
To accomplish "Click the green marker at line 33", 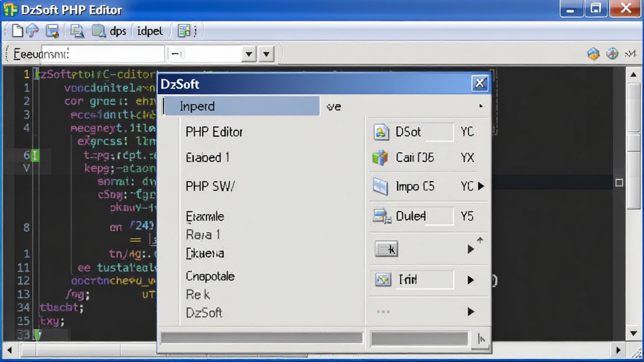I will point(37,334).
